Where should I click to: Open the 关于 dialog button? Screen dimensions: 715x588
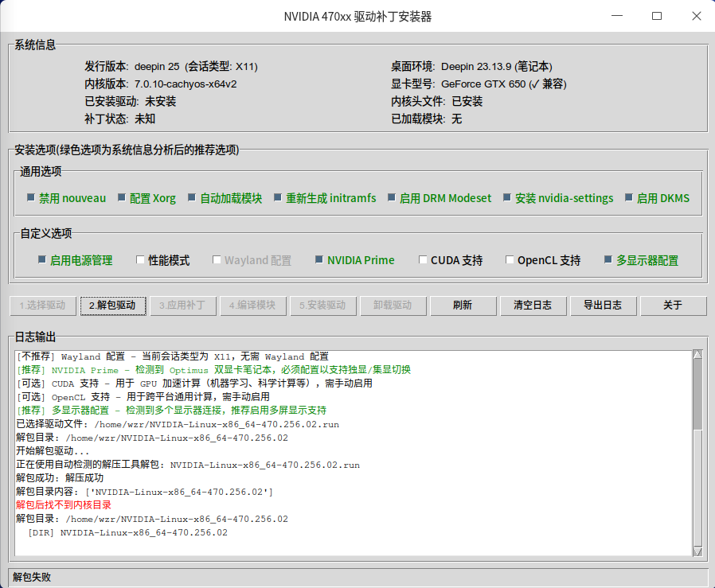(673, 306)
